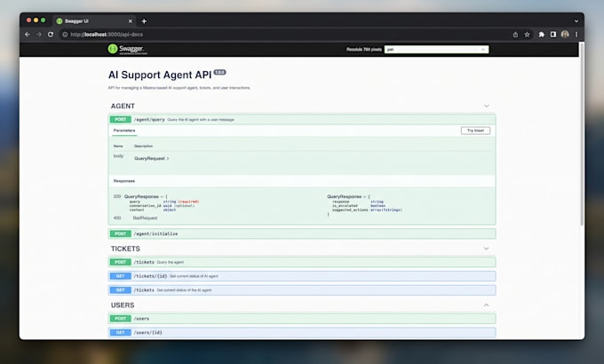Open the site info icon in address bar
The image size is (604, 364).
tap(65, 35)
